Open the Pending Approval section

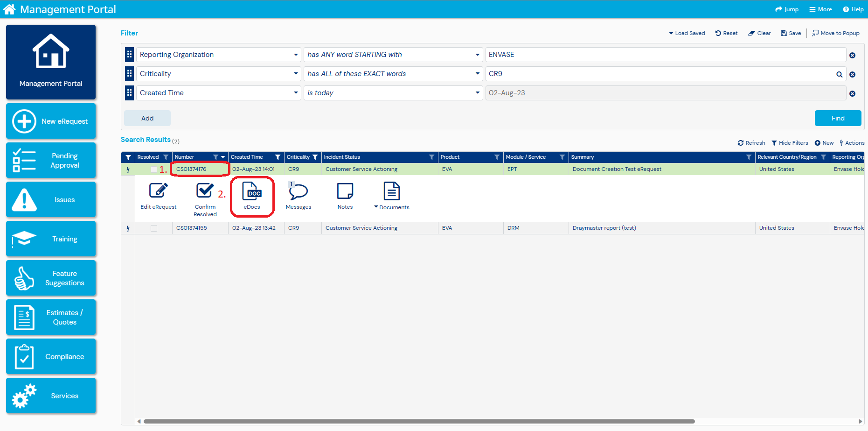click(x=51, y=160)
